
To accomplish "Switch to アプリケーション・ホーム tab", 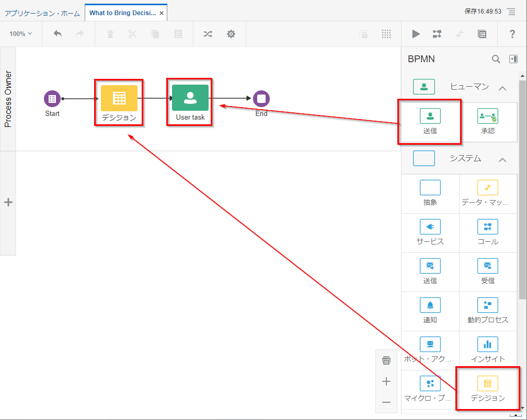I will pos(42,13).
